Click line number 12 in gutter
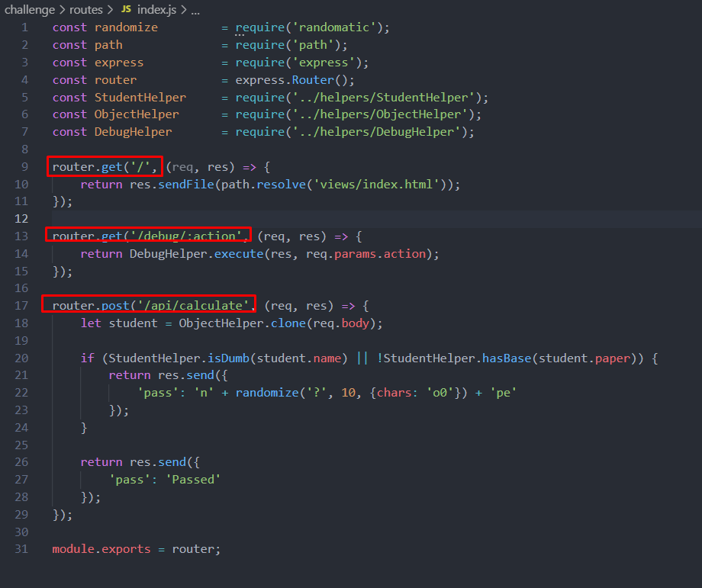 [x=21, y=219]
